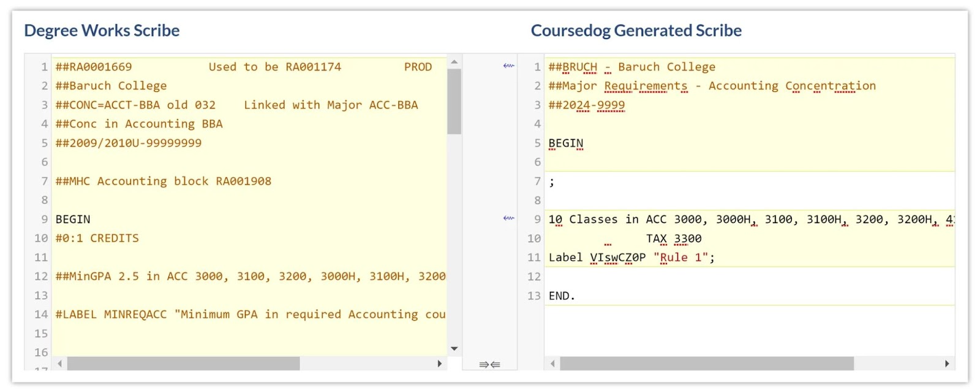Click the '10 Classes in ACC 3000' line
Viewport: 980px width, 390px height.
tap(752, 219)
